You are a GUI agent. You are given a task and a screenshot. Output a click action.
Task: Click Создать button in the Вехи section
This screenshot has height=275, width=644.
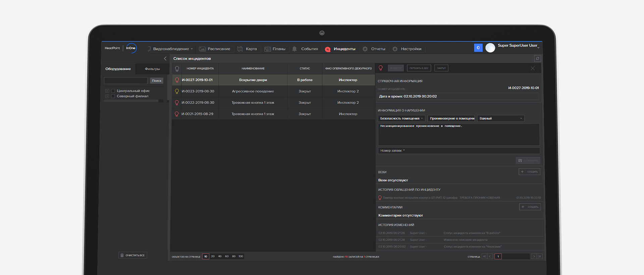click(x=529, y=172)
